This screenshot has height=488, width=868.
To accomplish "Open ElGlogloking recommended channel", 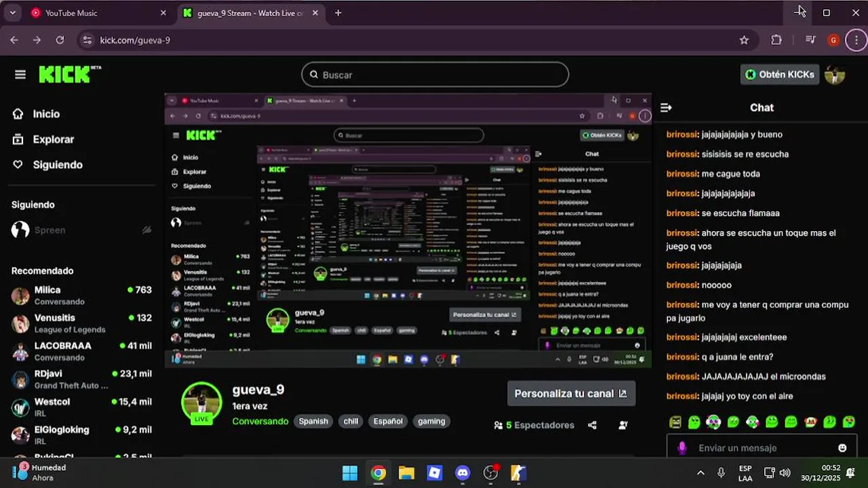I will tap(81, 435).
